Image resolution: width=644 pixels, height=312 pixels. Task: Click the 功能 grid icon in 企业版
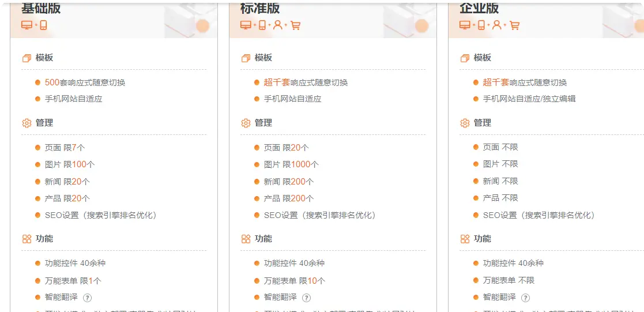(x=465, y=239)
